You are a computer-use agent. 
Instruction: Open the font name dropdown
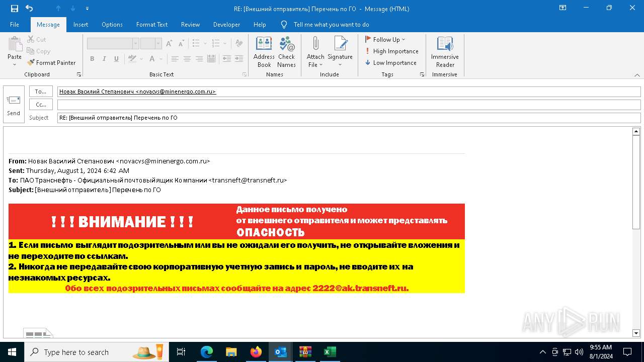point(136,44)
